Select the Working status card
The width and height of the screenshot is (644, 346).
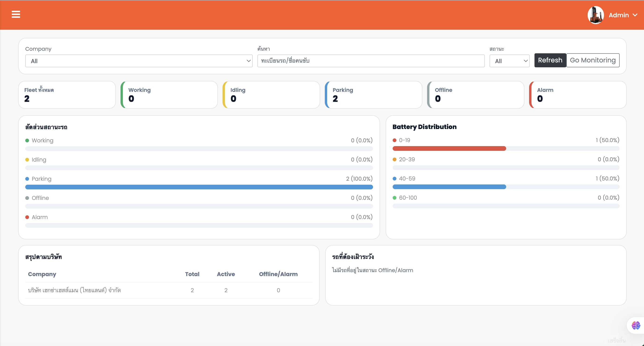tap(169, 95)
